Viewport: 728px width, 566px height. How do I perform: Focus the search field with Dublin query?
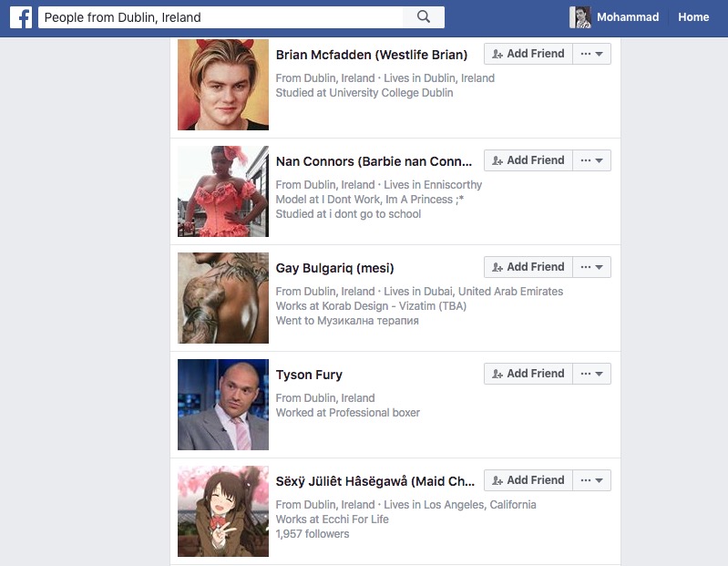(x=219, y=17)
